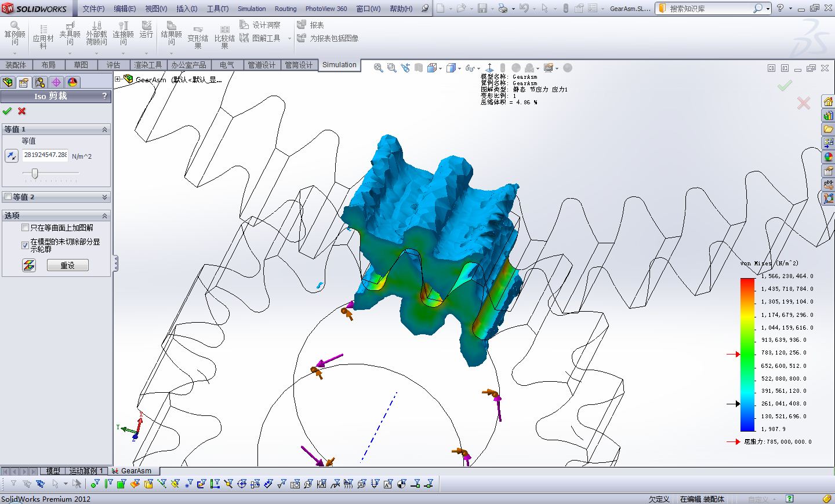Switch to the 装配体 (Assembly) tab

[x=16, y=65]
